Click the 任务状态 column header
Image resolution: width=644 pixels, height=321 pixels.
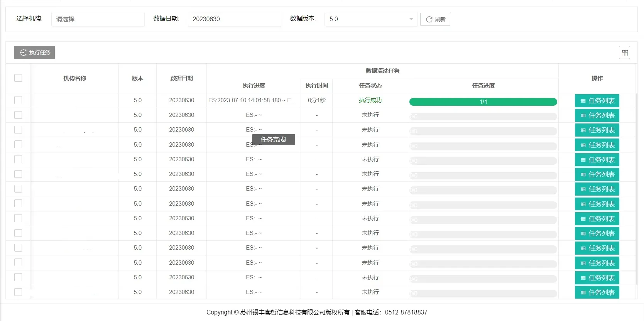[x=370, y=86]
